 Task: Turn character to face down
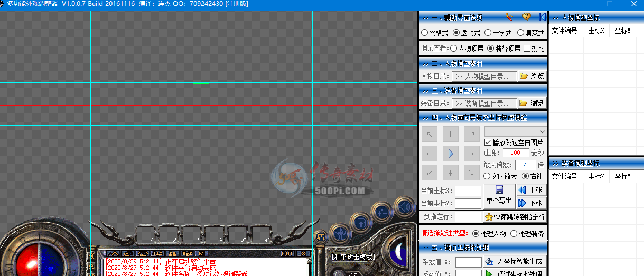[x=450, y=173]
